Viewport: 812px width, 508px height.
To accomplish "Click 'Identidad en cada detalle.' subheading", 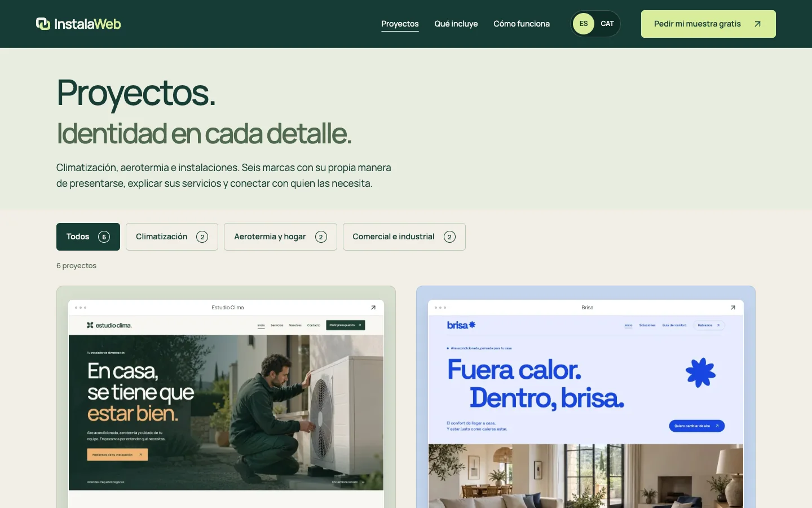I will tap(204, 134).
